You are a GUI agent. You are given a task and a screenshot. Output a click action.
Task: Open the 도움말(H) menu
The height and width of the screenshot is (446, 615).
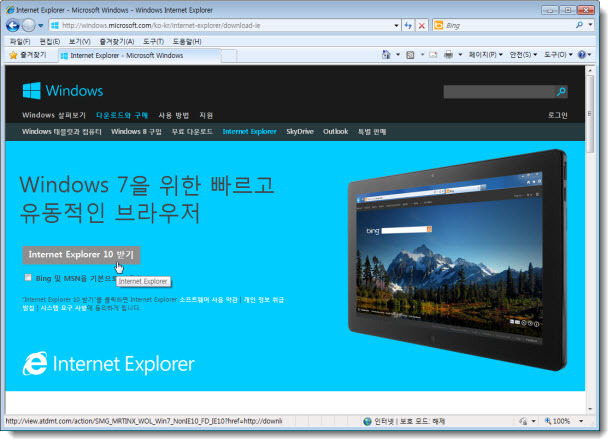point(187,42)
